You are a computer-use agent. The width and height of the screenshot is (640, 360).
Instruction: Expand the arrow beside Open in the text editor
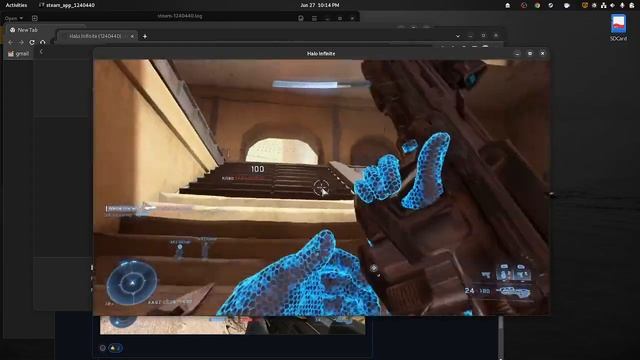21,18
